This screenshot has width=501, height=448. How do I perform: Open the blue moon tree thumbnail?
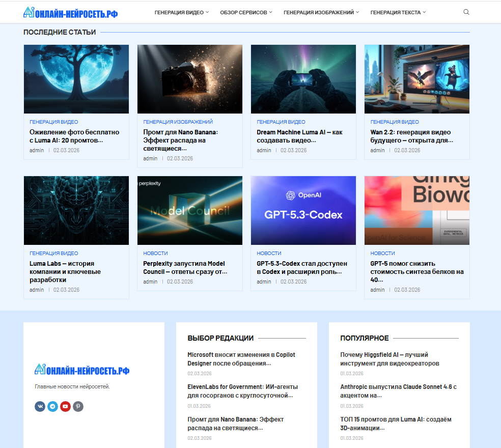76,79
